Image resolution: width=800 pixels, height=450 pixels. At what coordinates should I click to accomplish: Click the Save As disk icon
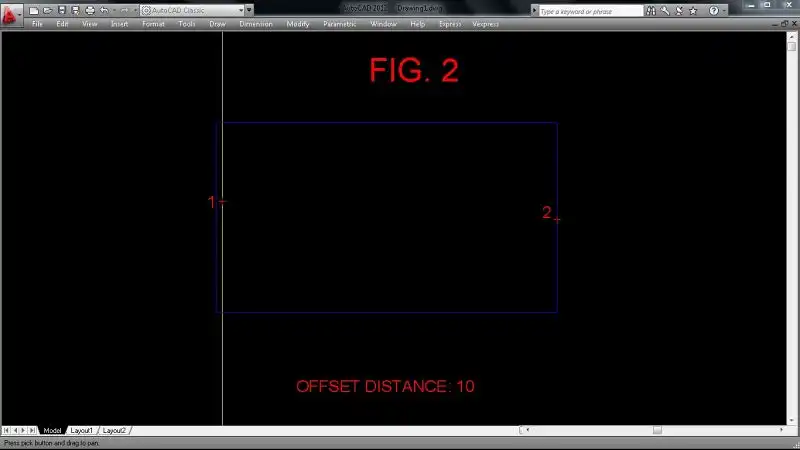[x=76, y=10]
